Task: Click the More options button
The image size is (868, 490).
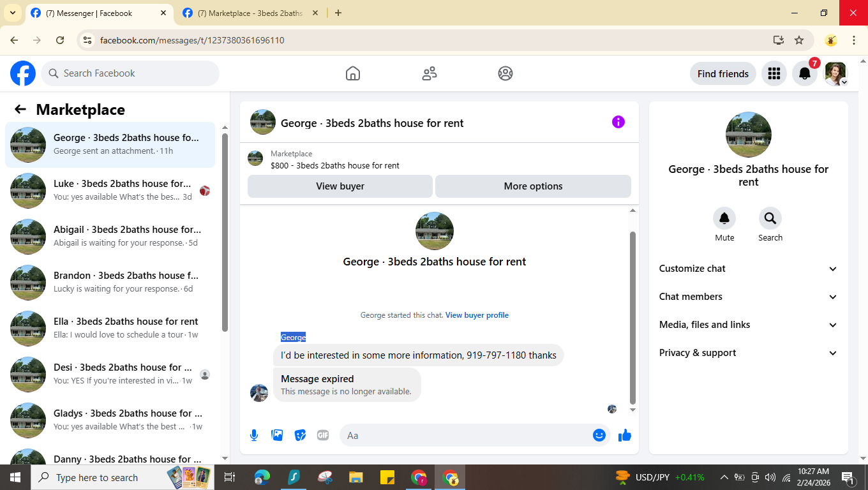Action: pos(533,186)
